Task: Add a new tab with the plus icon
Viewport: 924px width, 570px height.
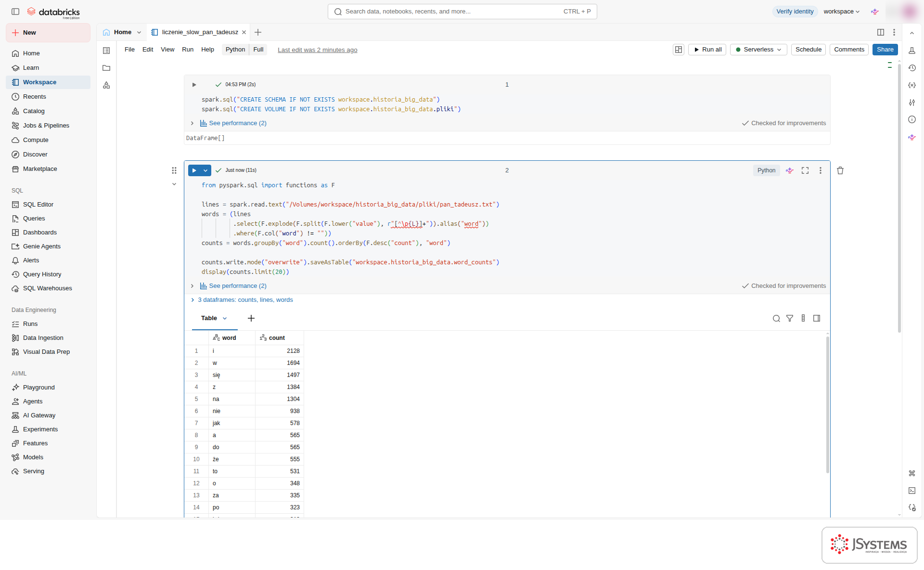Action: (x=258, y=32)
